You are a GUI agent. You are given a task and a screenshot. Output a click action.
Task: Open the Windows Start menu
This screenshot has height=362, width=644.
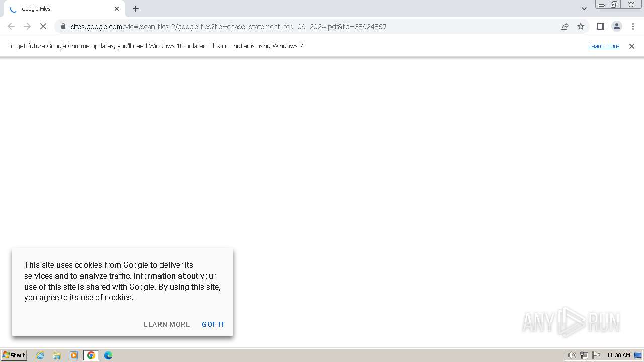click(x=14, y=355)
